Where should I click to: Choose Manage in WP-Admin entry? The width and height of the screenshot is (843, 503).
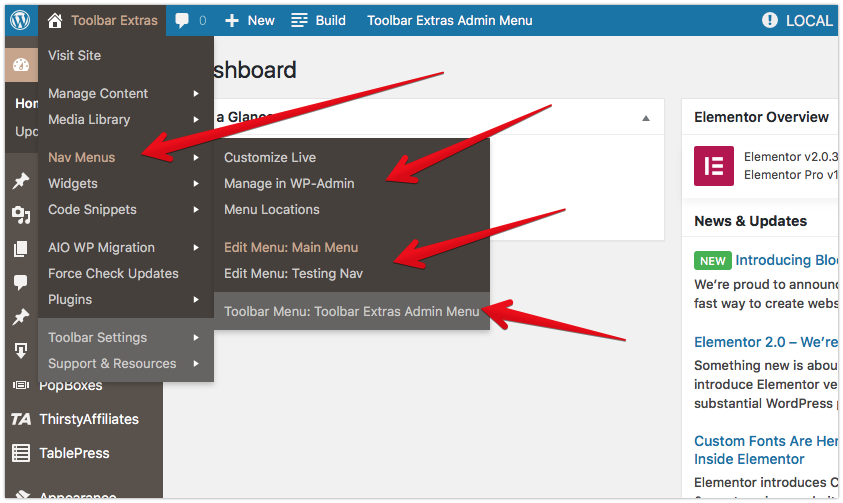click(289, 183)
